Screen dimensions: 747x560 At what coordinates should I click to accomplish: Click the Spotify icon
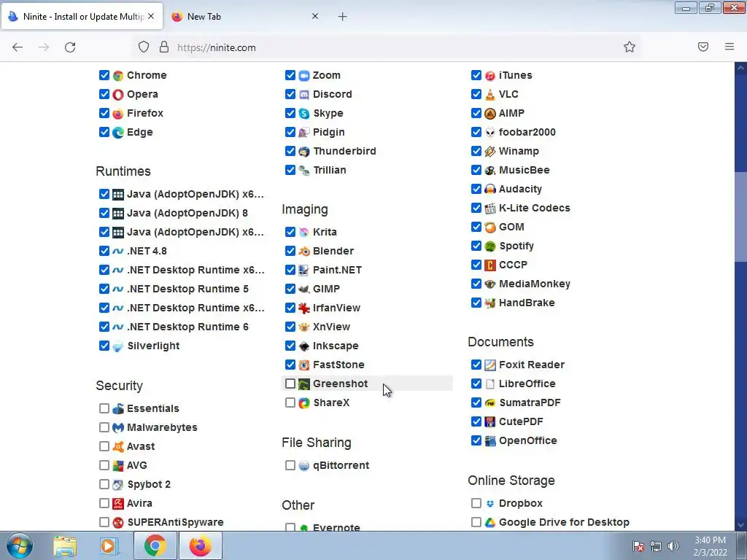(x=490, y=246)
